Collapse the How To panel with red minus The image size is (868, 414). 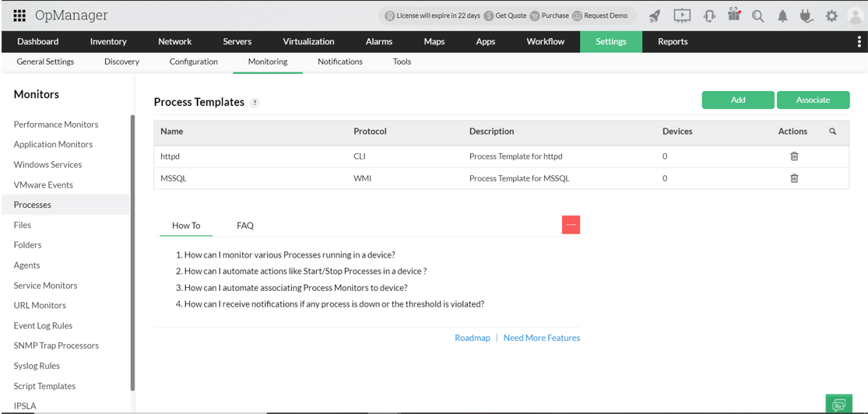tap(571, 225)
